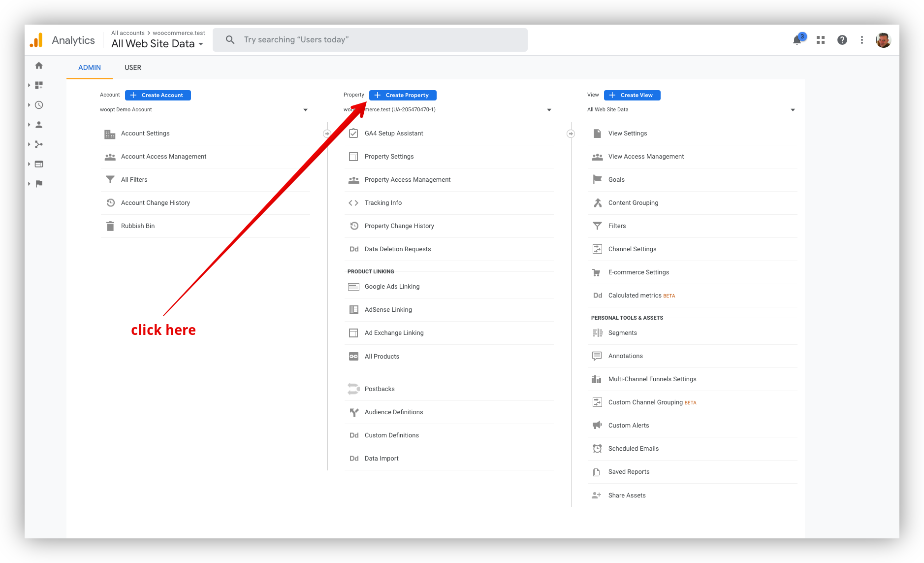Expand the Acquisition sidebar section arrow
Image resolution: width=924 pixels, height=563 pixels.
29,144
